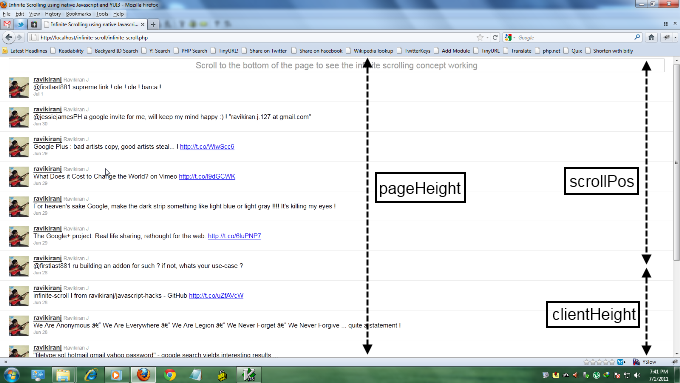Open GitHub link in infinite-scroll tweet
680x383 pixels.
click(x=216, y=295)
